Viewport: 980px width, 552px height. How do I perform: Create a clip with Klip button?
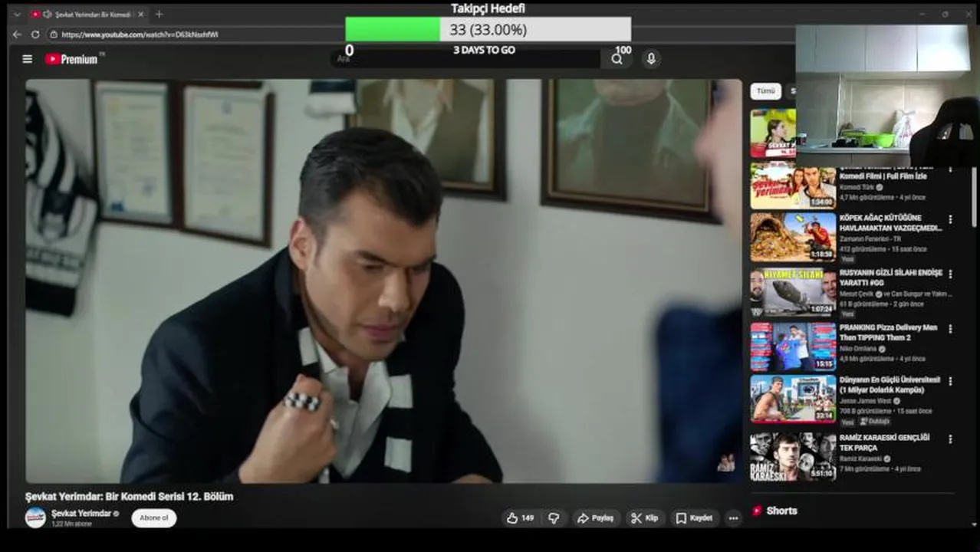tap(644, 518)
